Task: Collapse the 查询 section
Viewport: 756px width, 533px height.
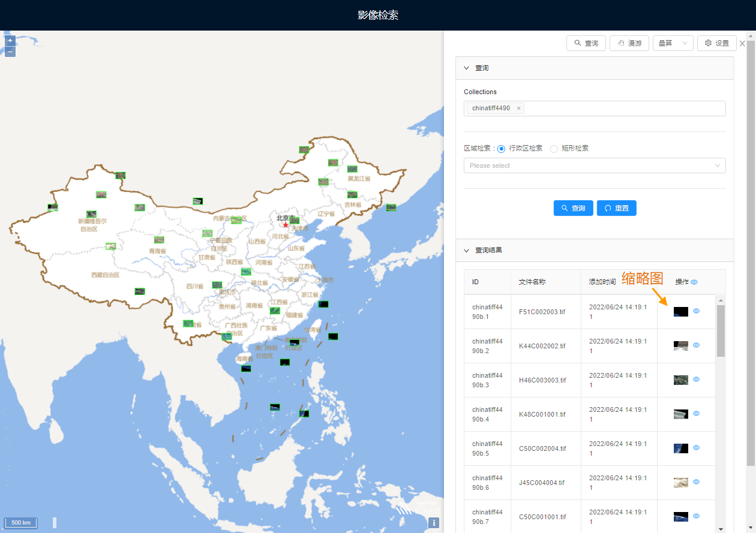Action: point(467,68)
